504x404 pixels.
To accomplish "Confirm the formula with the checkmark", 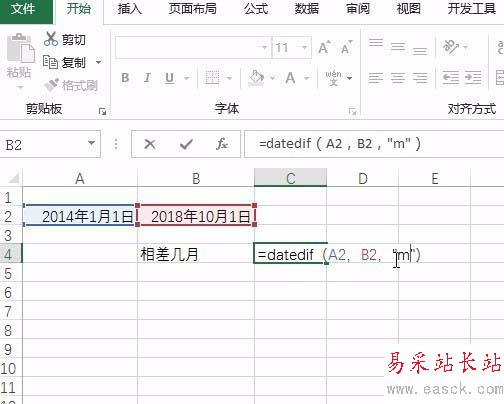I will 186,144.
